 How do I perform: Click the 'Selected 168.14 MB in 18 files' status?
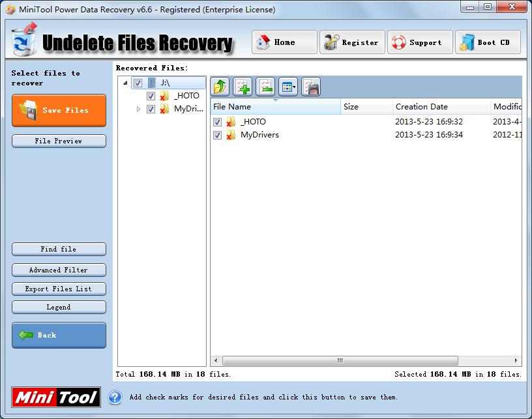point(458,374)
